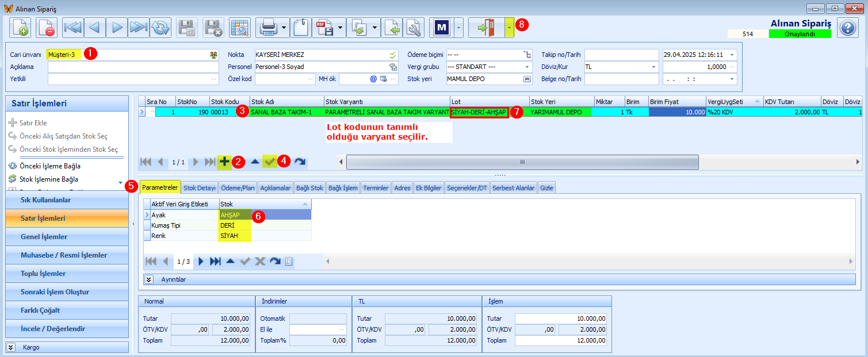Confirm the line with the checkmark in grid navigator
The width and height of the screenshot is (868, 357).
269,162
